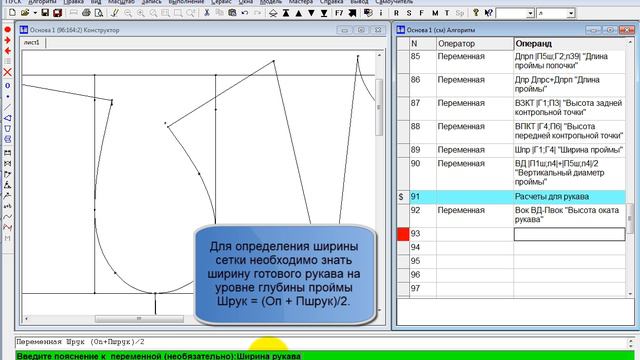The width and height of the screenshot is (640, 360).
Task: Open the Справка menu
Action: click(x=331, y=2)
